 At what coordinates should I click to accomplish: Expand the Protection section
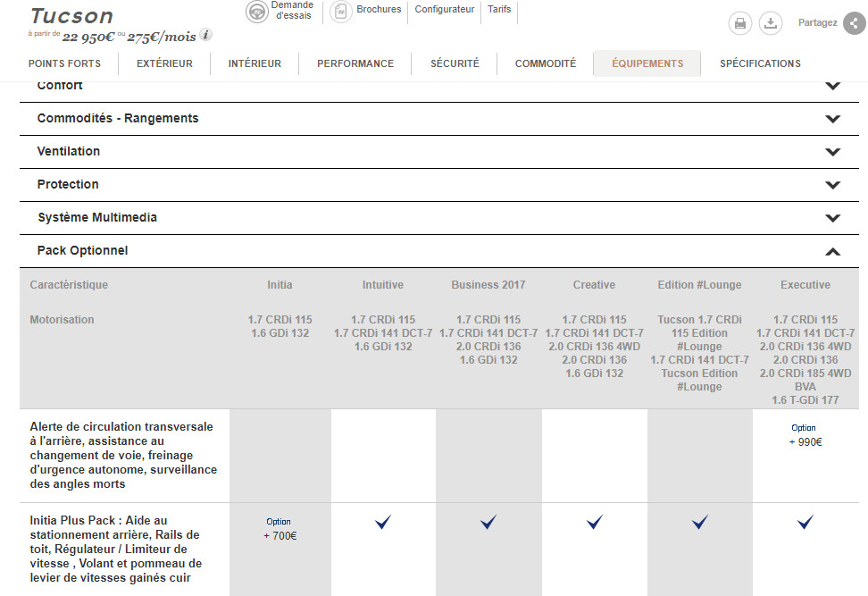(x=439, y=185)
